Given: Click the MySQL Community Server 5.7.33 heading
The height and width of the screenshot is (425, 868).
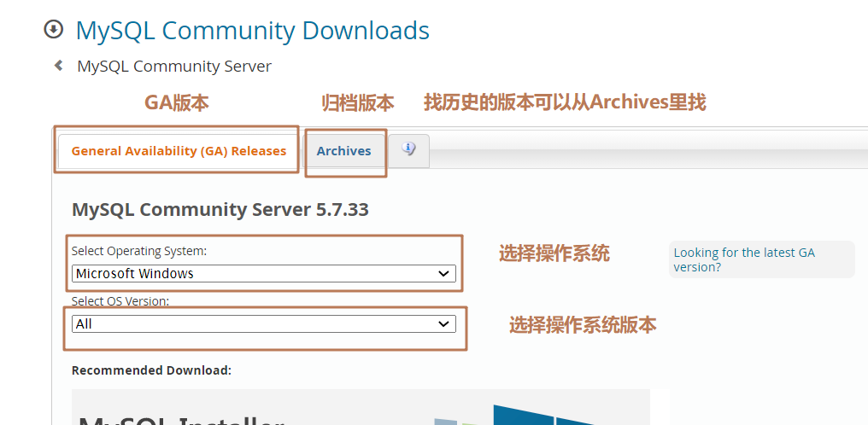Looking at the screenshot, I should [220, 210].
